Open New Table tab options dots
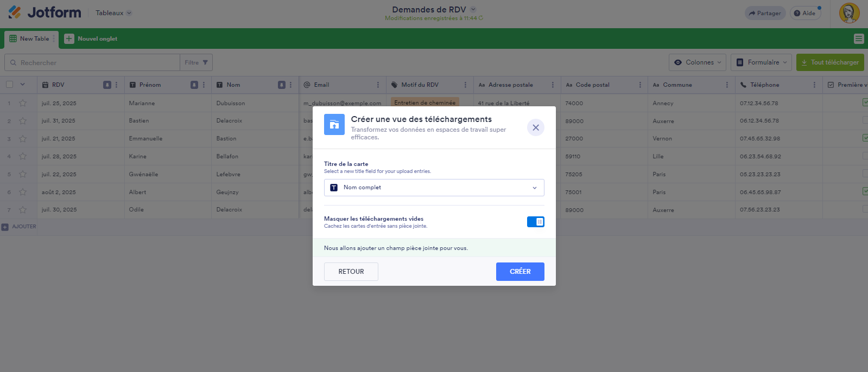The height and width of the screenshot is (372, 868). tap(54, 39)
